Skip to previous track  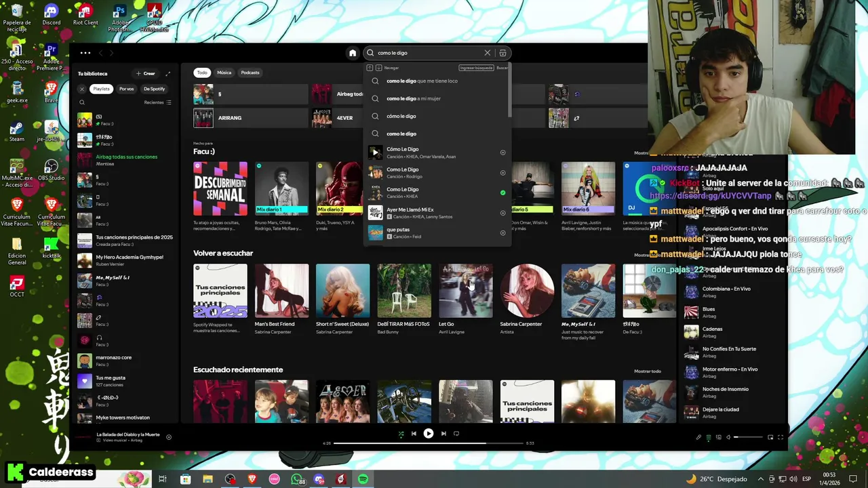coord(414,434)
